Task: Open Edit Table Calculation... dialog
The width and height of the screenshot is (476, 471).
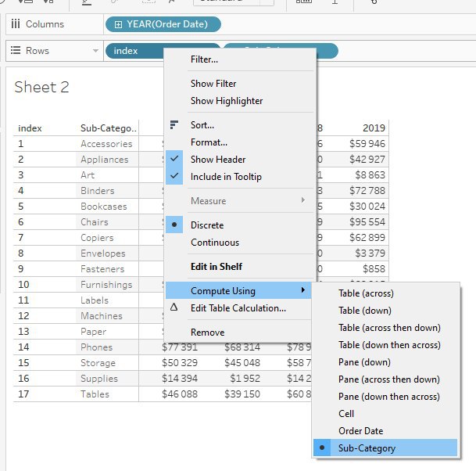Action: pyautogui.click(x=238, y=308)
